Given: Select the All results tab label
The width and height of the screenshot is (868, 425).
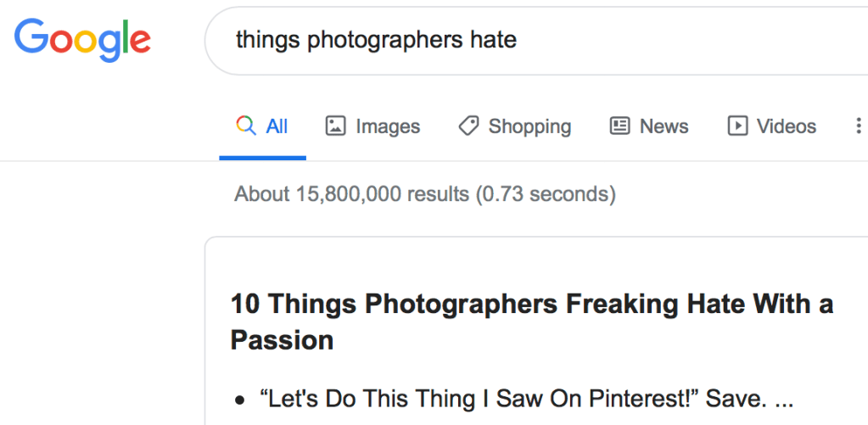Looking at the screenshot, I should pyautogui.click(x=277, y=126).
